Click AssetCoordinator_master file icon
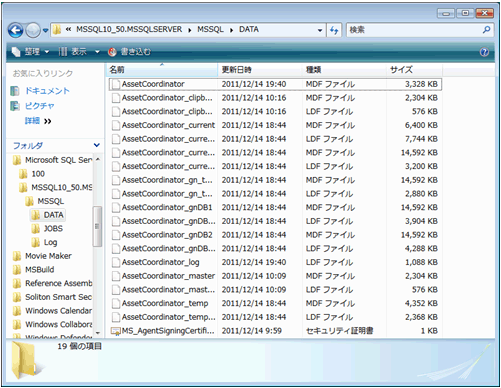Viewport: 501px width, 388px height. (x=116, y=276)
